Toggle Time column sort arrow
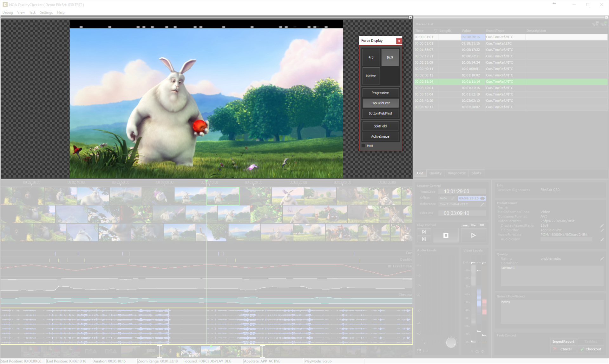Screen dimensions: 609x364 (x=435, y=31)
